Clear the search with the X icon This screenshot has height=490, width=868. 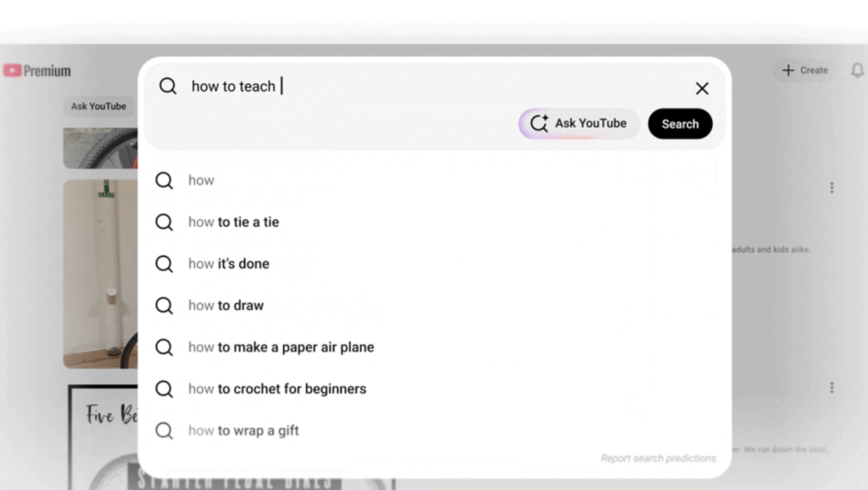702,88
